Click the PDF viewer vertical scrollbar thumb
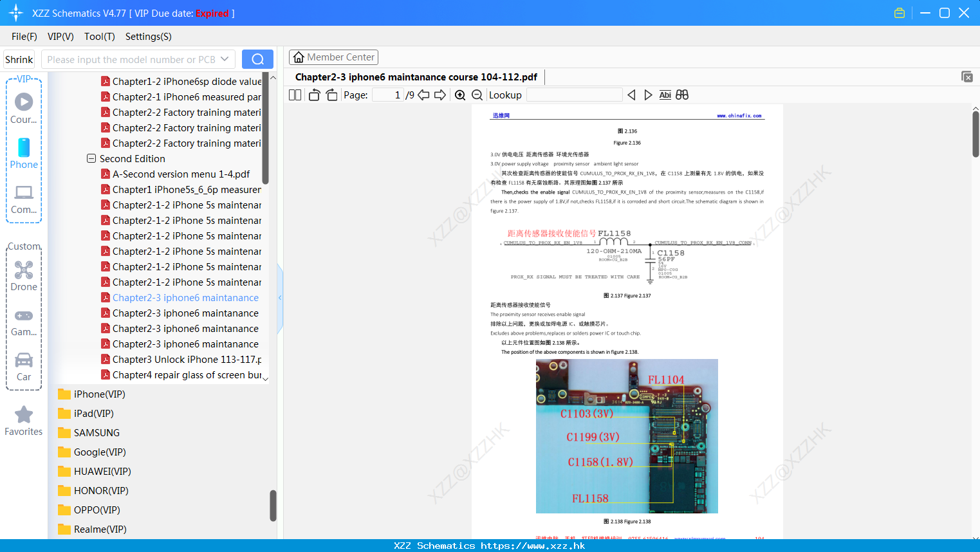 [975, 134]
